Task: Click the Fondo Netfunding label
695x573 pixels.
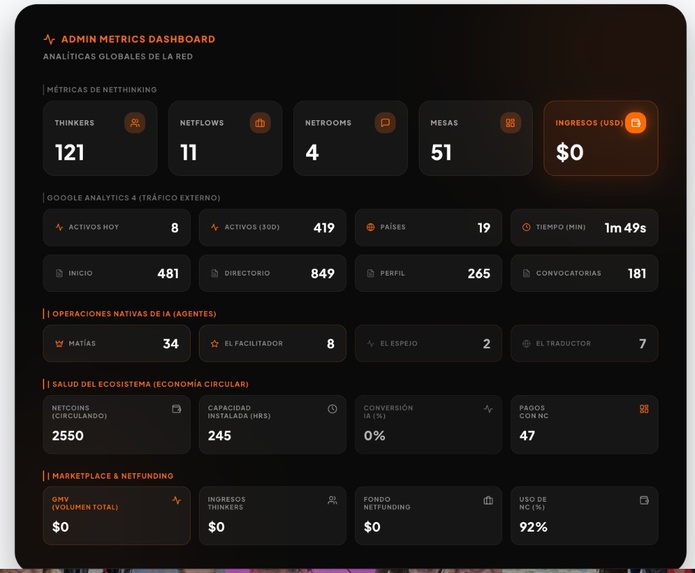Action: [387, 503]
